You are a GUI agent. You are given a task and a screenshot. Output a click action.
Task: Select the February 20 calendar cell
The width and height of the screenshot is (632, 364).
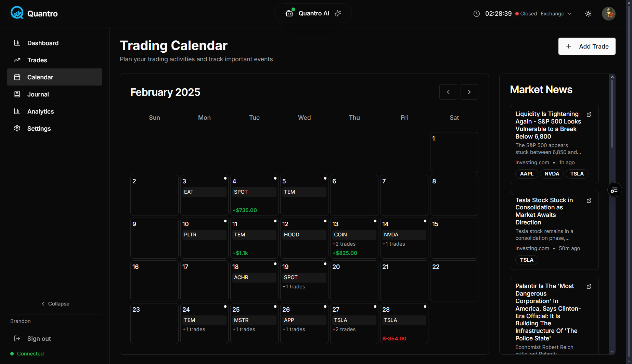click(x=354, y=281)
